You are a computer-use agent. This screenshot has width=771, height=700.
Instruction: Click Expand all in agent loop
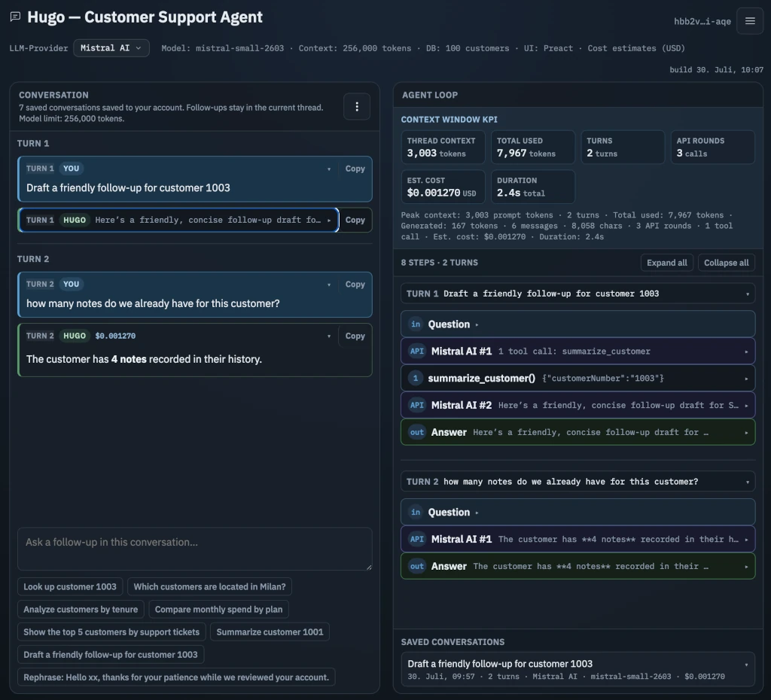coord(667,263)
